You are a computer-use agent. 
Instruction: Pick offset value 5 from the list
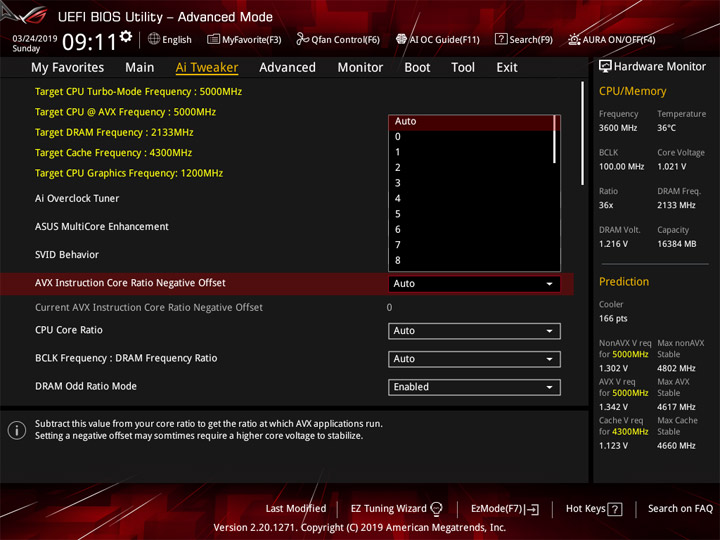point(471,214)
